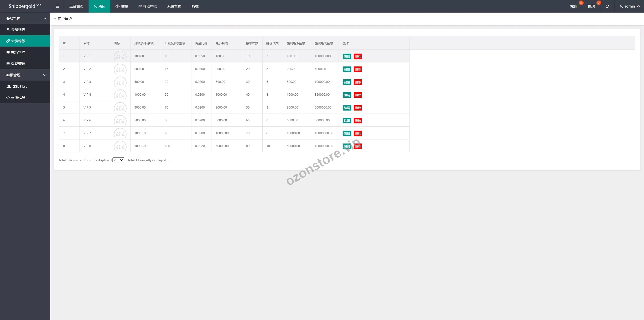Viewport: 644px width, 320px height.
Task: Select 会员等级 in sidebar
Action: [x=18, y=41]
